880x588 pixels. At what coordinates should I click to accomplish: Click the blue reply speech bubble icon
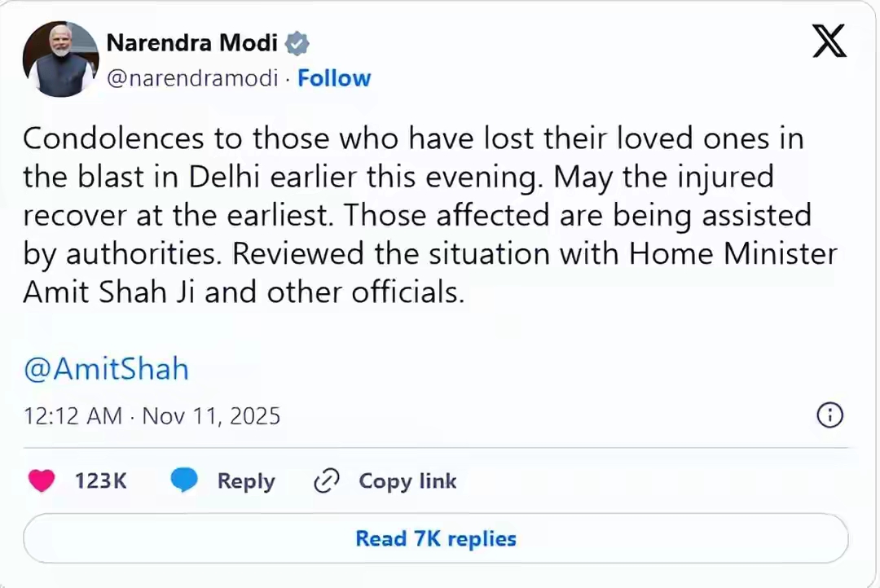click(184, 481)
